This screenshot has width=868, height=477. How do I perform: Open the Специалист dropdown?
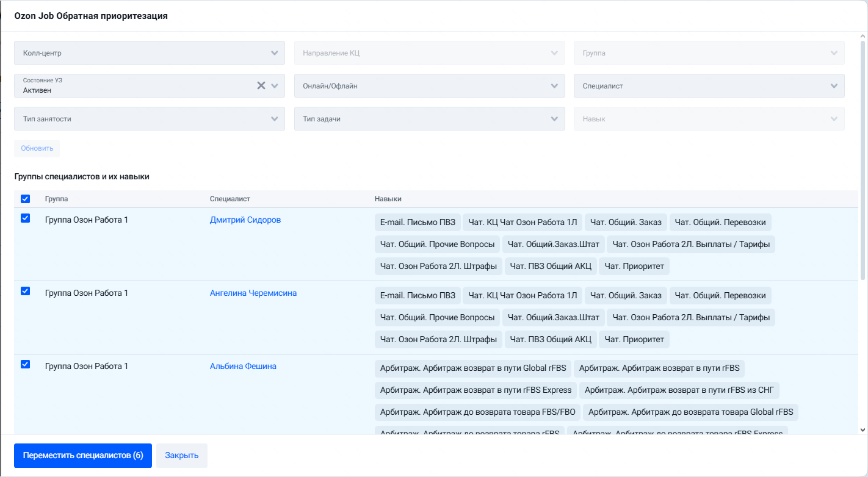pos(709,86)
